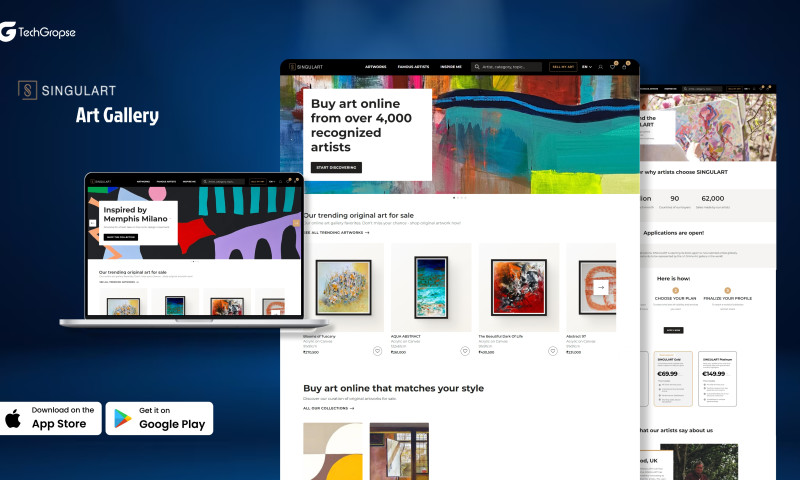Click the TechGropse logo
This screenshot has height=480, width=800.
38,32
